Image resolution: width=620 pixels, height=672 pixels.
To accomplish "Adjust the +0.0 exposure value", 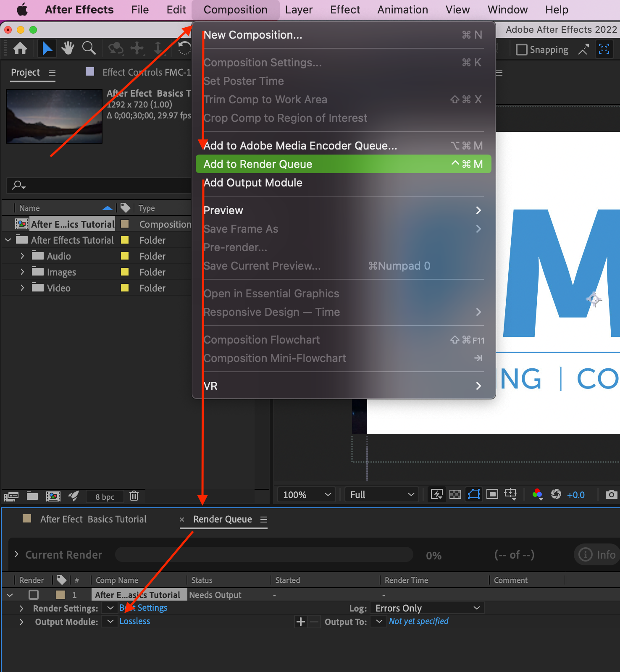I will click(x=575, y=495).
